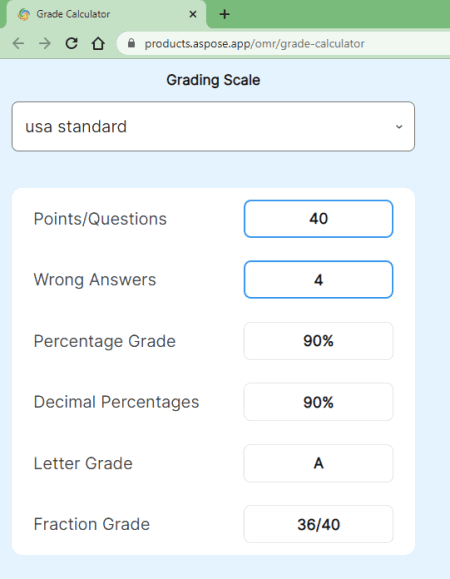Screen dimensions: 450x579
Task: Select the Fraction Grade 36/40 box
Action: click(x=318, y=524)
